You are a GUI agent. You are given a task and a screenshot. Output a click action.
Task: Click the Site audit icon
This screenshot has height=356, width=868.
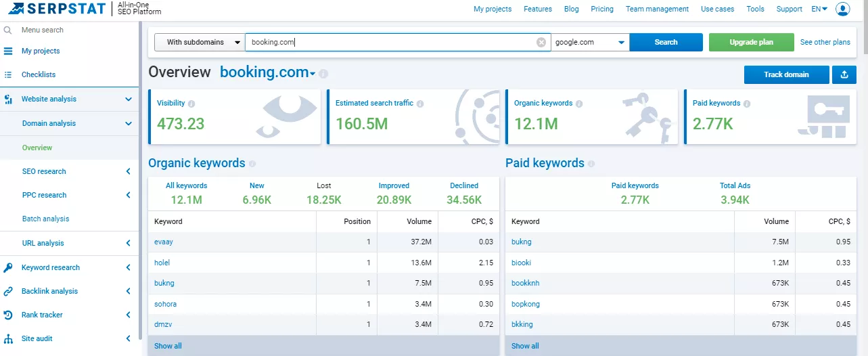pyautogui.click(x=8, y=338)
